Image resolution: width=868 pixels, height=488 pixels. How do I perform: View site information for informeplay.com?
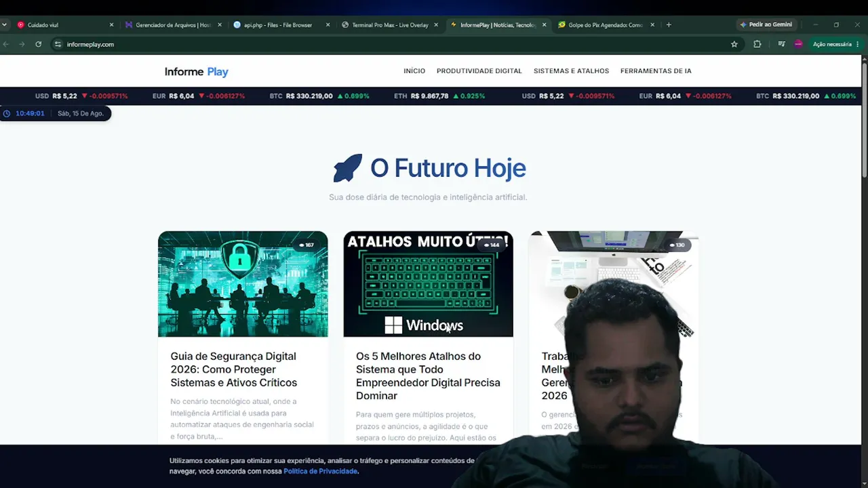click(x=58, y=44)
